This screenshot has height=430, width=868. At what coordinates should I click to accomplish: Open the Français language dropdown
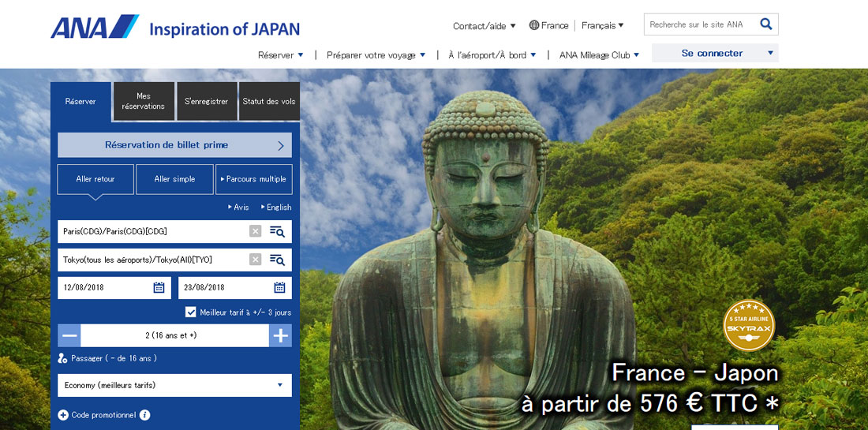click(602, 25)
